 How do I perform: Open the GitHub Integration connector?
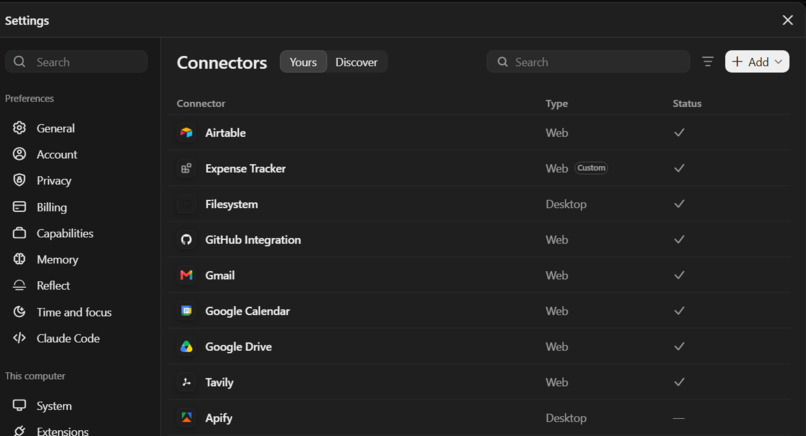479,240
